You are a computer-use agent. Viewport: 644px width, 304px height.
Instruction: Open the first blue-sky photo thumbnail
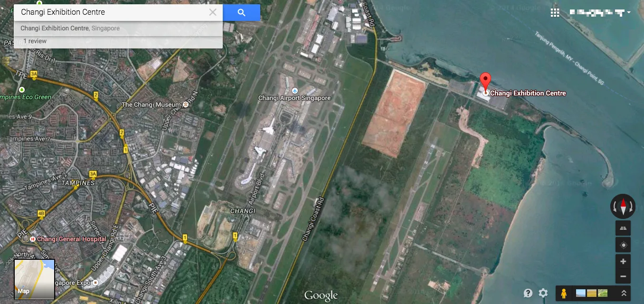tap(580, 294)
